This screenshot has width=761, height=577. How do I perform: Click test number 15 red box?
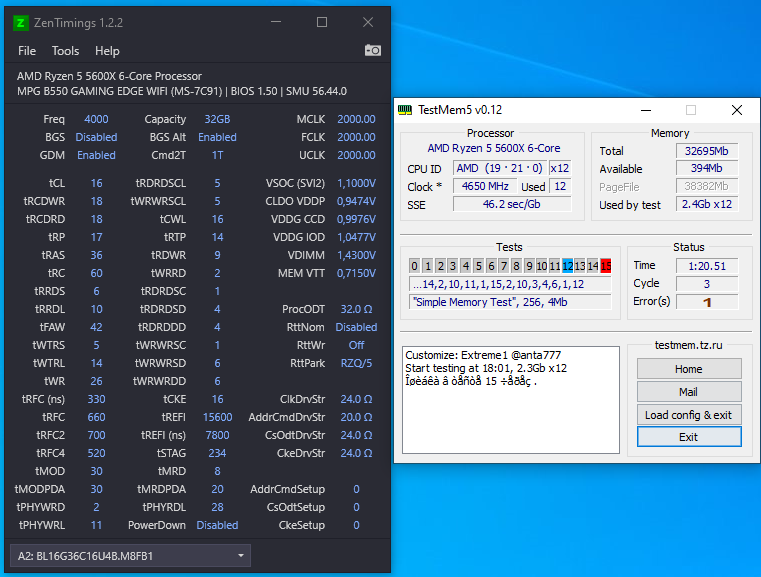pyautogui.click(x=606, y=266)
